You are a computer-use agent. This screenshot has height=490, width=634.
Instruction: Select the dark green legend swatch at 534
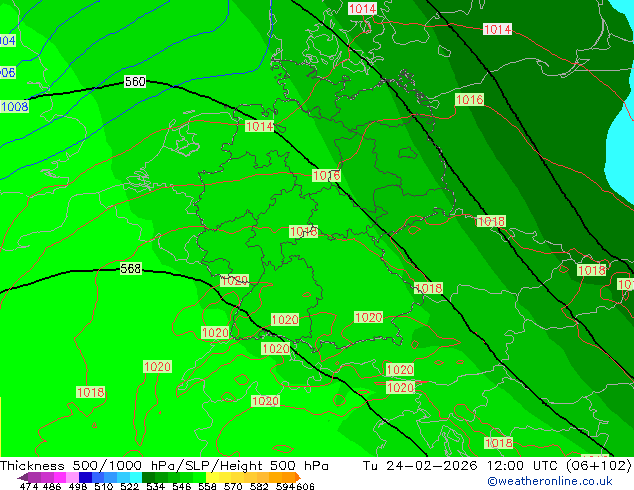tap(148, 477)
